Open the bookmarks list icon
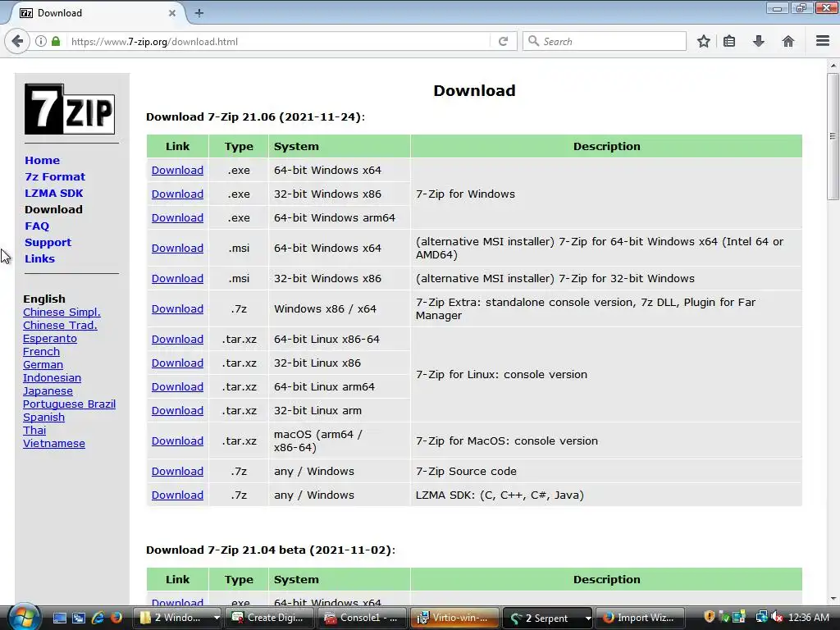The image size is (840, 630). [x=729, y=41]
